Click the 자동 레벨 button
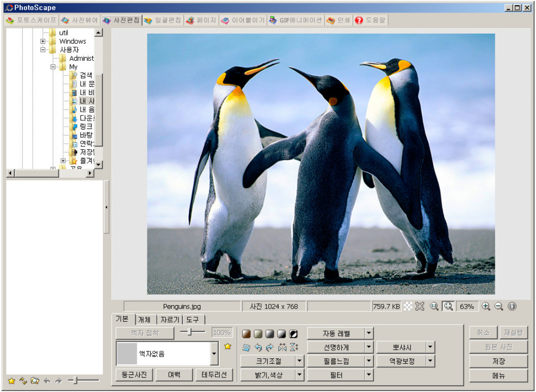This screenshot has height=392, width=536. 336,333
